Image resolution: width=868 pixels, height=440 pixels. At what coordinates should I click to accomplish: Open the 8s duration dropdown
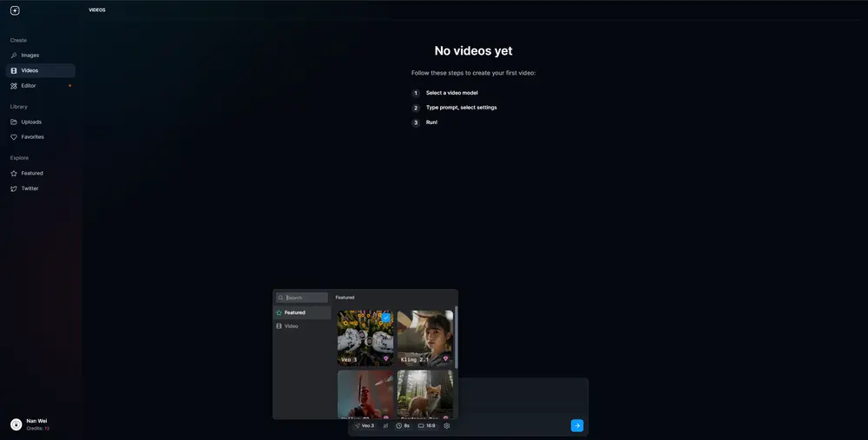[403, 426]
